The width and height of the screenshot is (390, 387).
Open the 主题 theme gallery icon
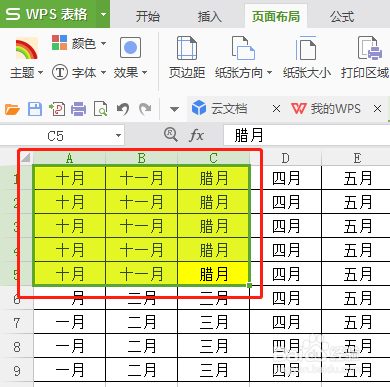(x=26, y=49)
